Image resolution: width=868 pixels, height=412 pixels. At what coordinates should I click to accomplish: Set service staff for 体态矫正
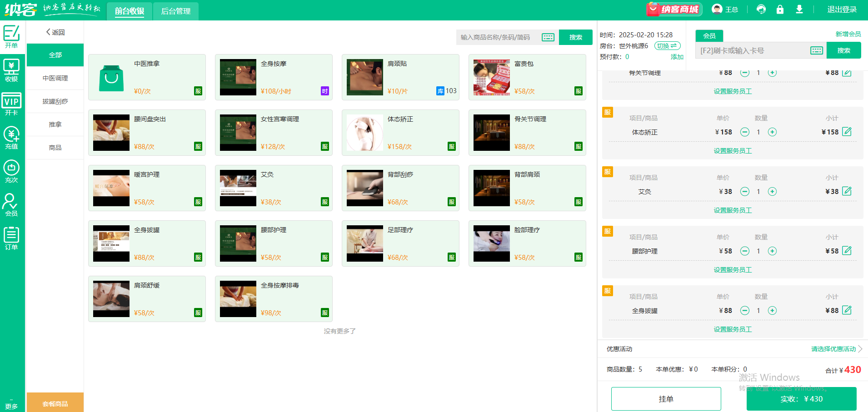coord(733,151)
